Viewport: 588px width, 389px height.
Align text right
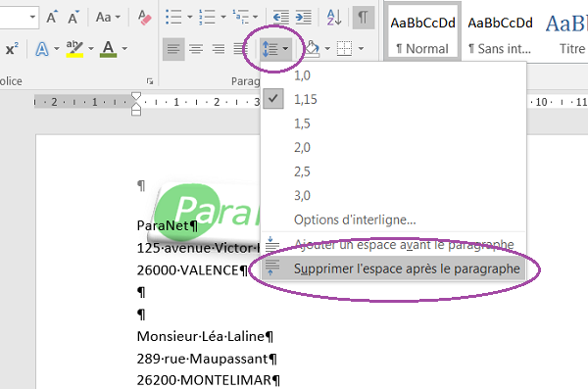(x=219, y=49)
